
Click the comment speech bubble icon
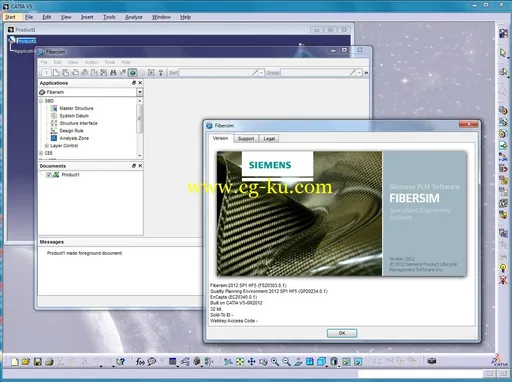(x=152, y=361)
